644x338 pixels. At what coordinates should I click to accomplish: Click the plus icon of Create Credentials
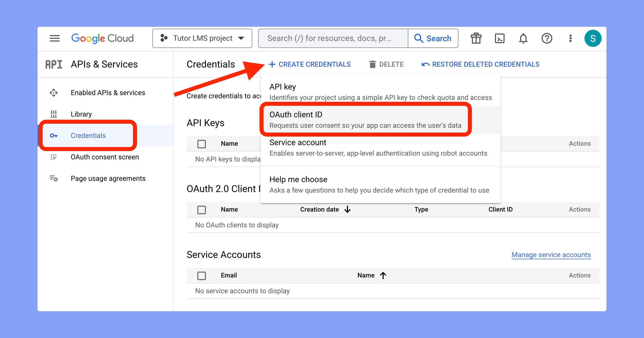point(272,64)
